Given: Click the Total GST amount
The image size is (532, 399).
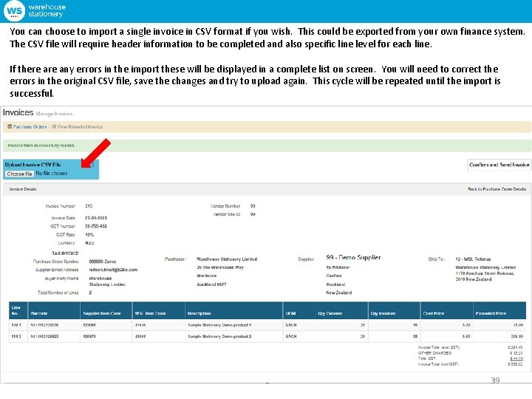Looking at the screenshot, I should coord(516,358).
